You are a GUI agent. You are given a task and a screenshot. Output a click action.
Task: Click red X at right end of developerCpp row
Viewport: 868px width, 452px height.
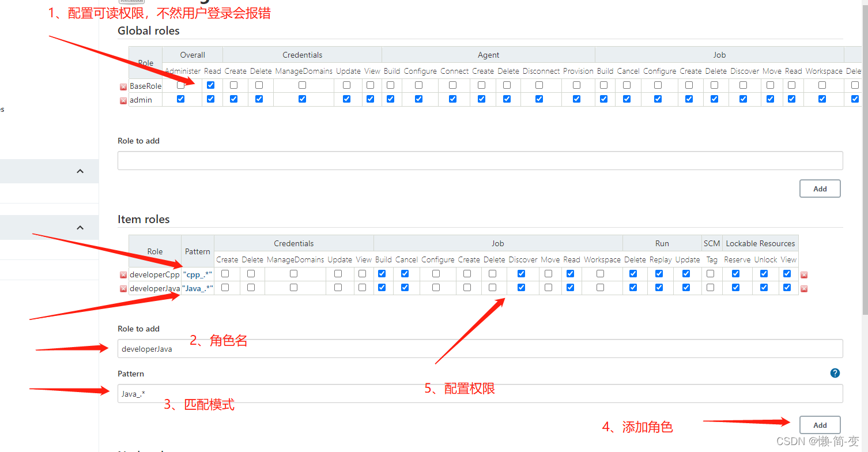(804, 275)
